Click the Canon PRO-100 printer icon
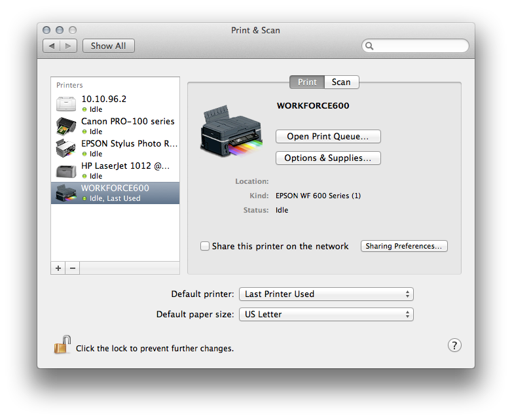 66,126
